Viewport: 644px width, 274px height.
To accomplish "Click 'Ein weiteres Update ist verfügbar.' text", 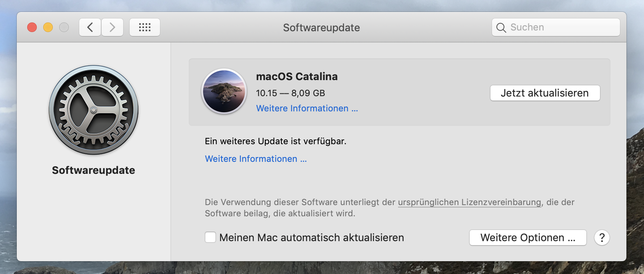I will coord(276,141).
